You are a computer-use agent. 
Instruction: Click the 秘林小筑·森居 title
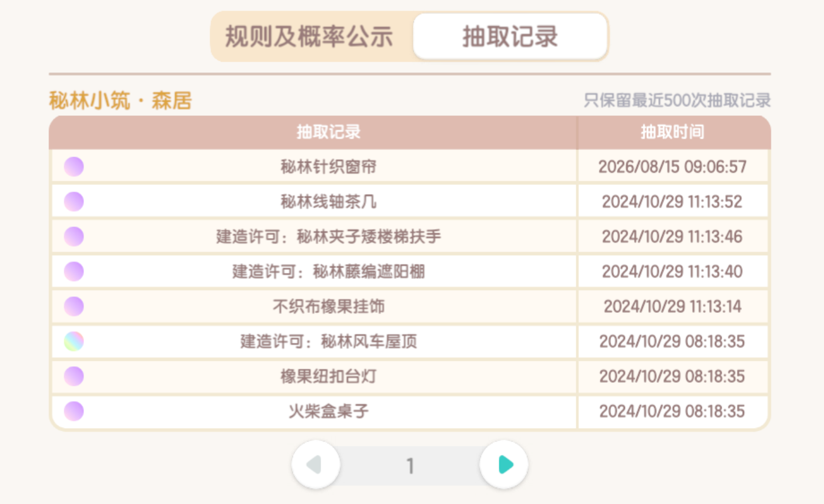coord(121,101)
